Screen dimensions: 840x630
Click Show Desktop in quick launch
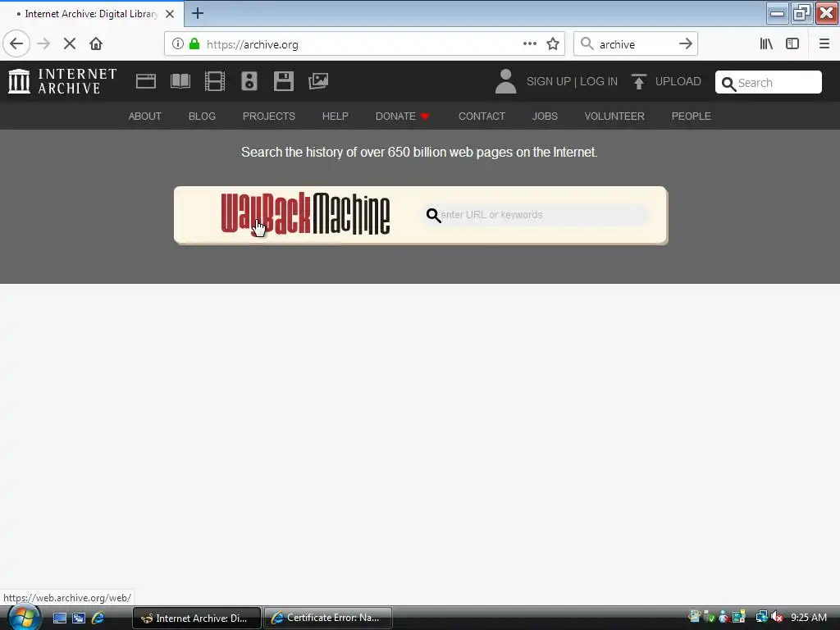coord(59,619)
